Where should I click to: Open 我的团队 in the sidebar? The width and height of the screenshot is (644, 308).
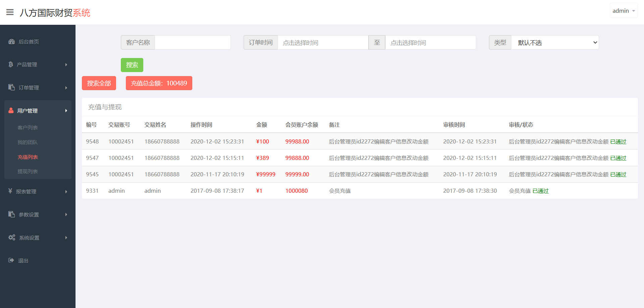pyautogui.click(x=28, y=142)
